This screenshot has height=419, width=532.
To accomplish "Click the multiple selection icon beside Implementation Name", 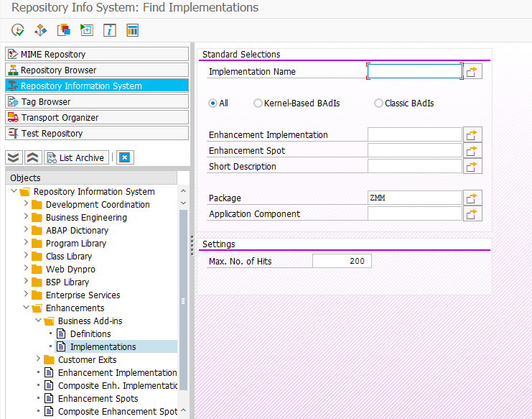I will point(472,72).
